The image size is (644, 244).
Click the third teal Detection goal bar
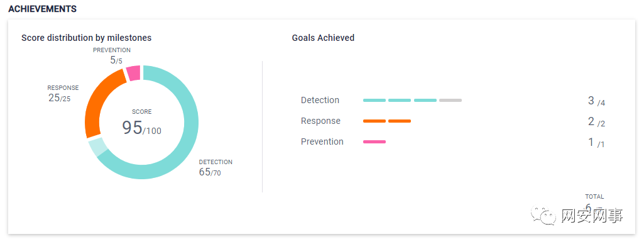click(x=425, y=100)
